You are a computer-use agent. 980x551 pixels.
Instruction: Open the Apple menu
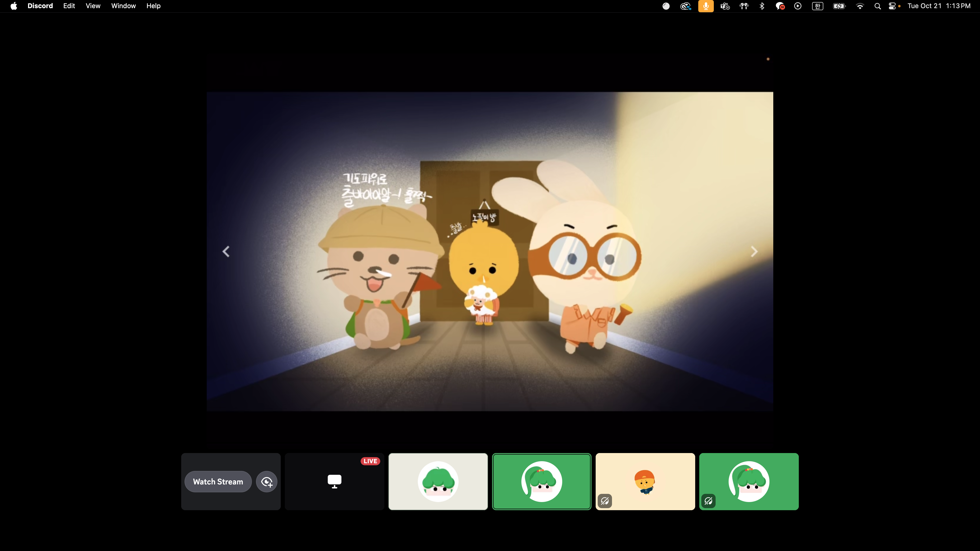14,6
